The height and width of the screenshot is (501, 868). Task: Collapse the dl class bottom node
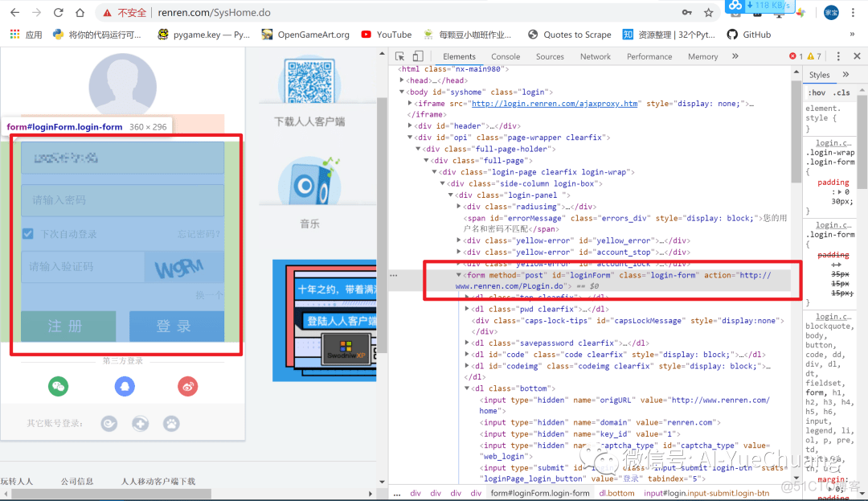tap(467, 388)
